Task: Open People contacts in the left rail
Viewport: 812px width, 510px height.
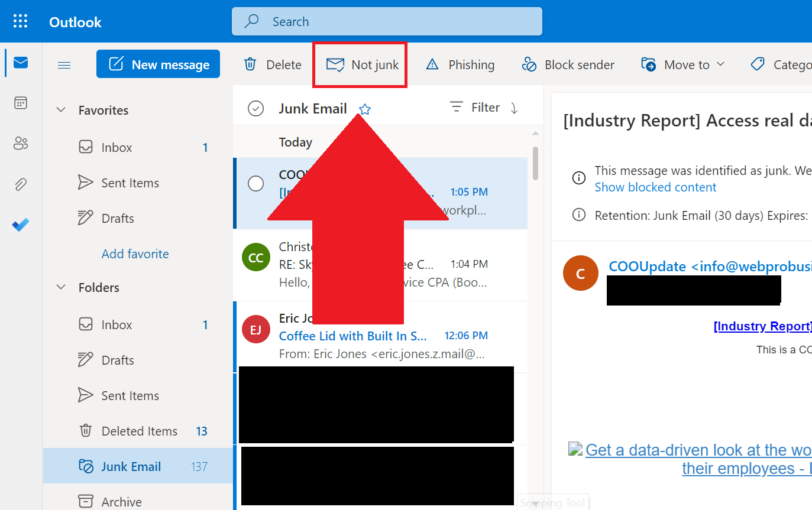Action: pos(21,143)
